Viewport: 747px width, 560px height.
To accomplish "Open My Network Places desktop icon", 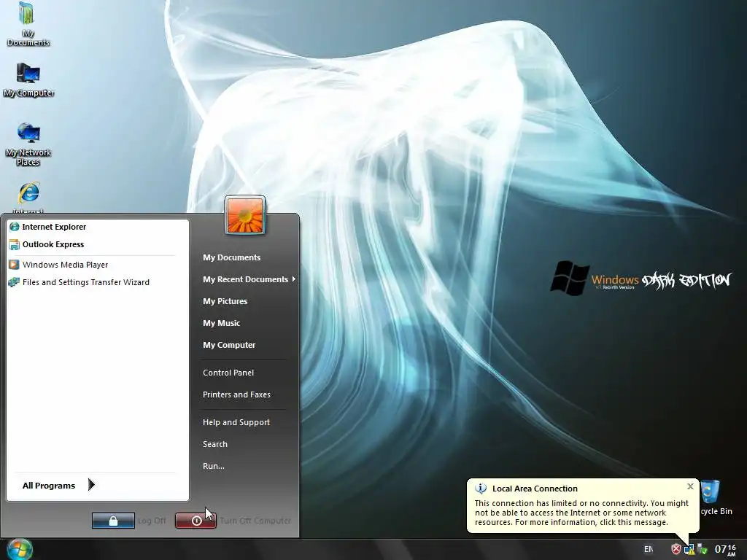I will pyautogui.click(x=28, y=144).
